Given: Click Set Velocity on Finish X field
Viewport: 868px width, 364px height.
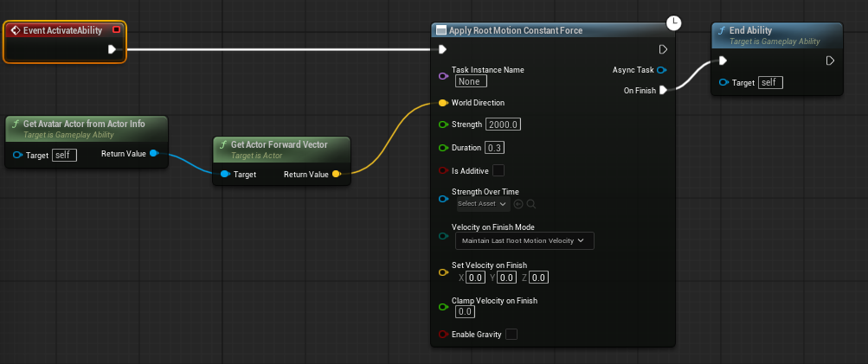Looking at the screenshot, I should point(475,278).
